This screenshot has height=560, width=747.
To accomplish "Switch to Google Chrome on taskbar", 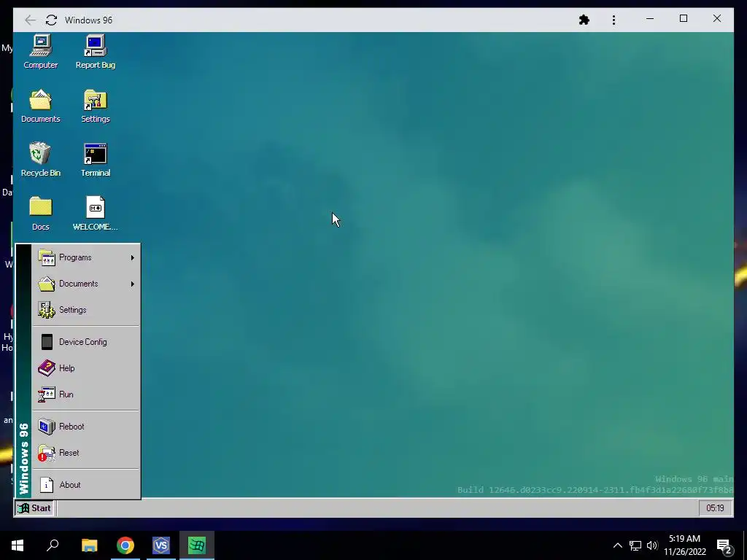I will coord(125,545).
